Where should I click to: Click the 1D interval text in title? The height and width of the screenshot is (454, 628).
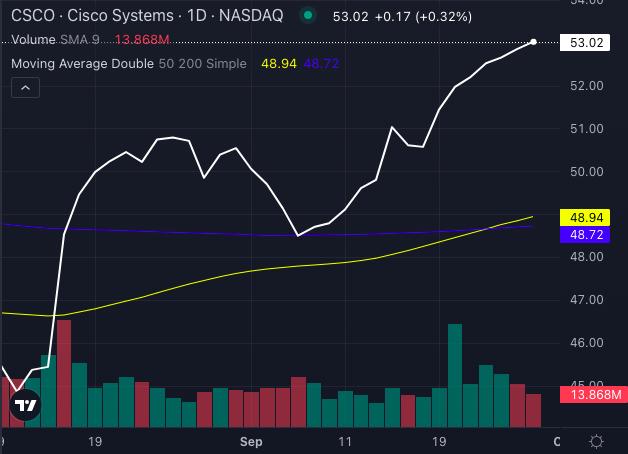pos(197,16)
